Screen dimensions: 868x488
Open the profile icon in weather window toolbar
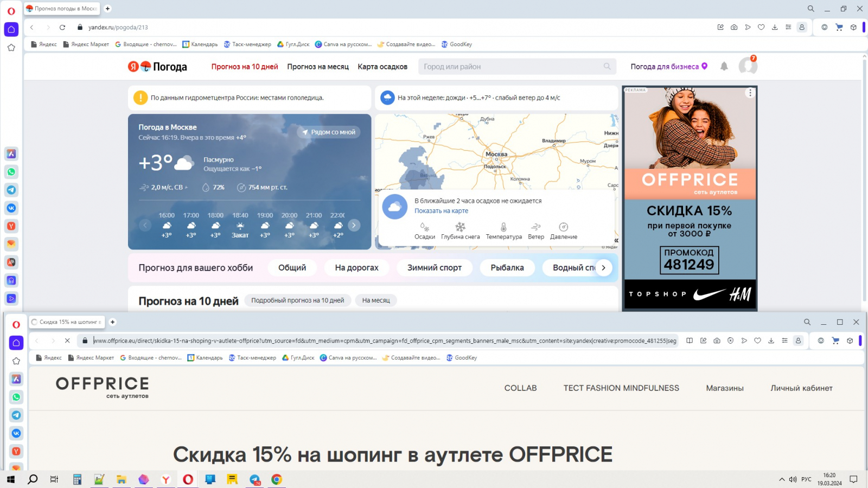pyautogui.click(x=802, y=27)
